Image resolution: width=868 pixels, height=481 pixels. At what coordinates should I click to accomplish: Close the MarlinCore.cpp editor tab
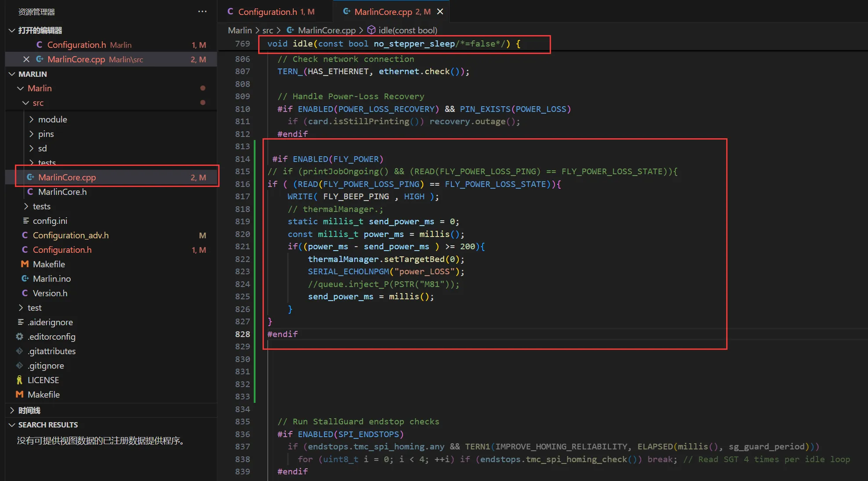(x=440, y=12)
